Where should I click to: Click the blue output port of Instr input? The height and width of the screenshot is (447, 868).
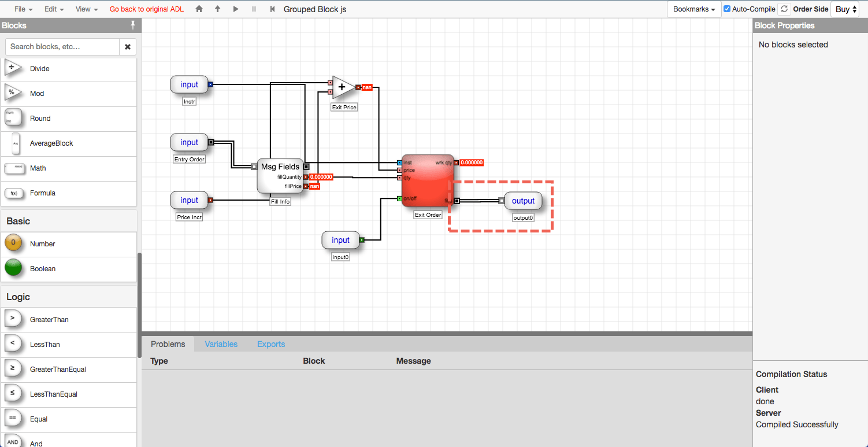[x=210, y=84]
